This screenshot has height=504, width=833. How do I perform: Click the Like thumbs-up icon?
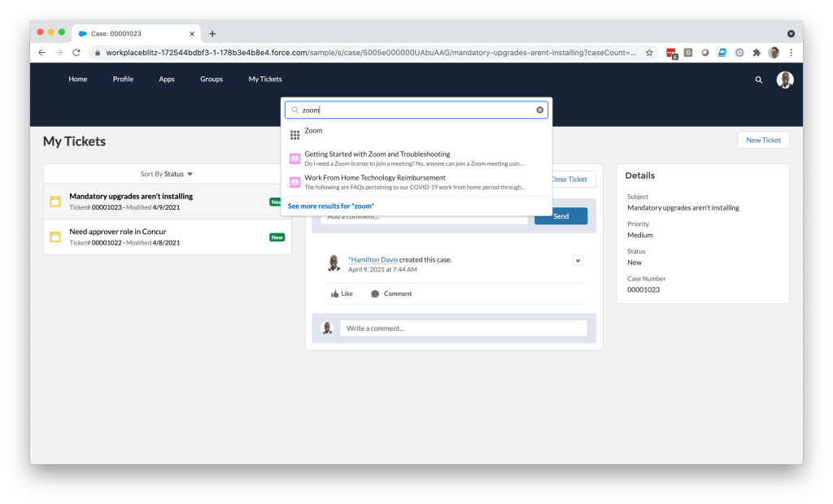[334, 293]
